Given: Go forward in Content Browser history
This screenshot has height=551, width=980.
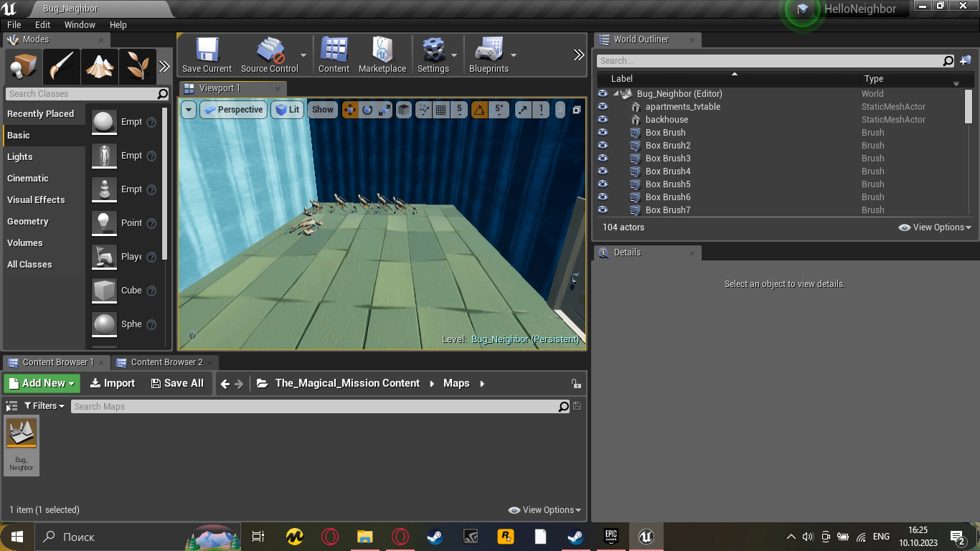Looking at the screenshot, I should (240, 384).
